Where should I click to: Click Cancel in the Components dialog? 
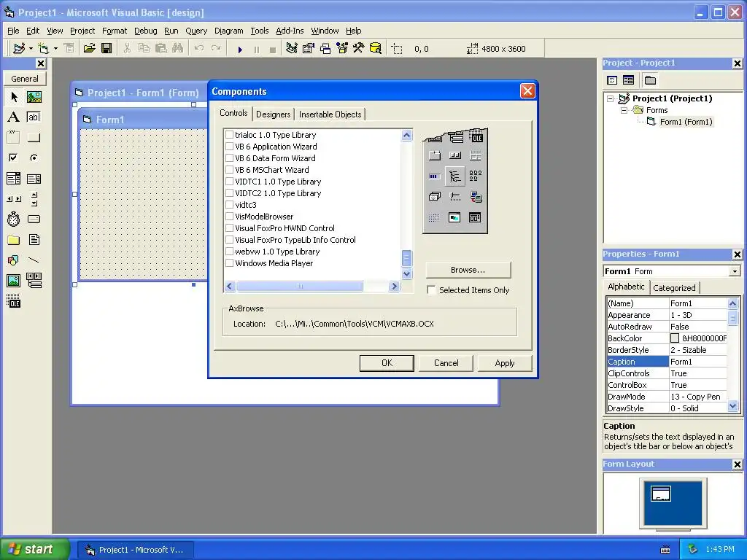(446, 363)
